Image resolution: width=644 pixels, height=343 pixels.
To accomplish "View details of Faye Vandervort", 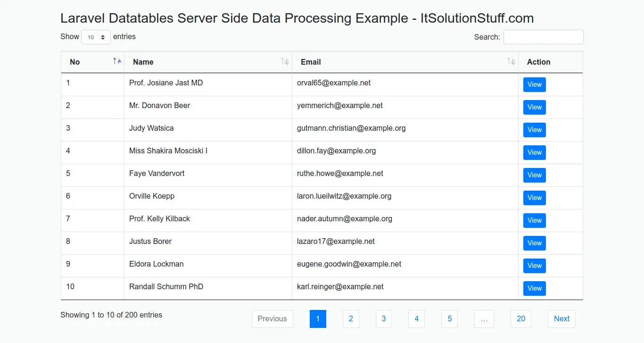I will coord(534,175).
